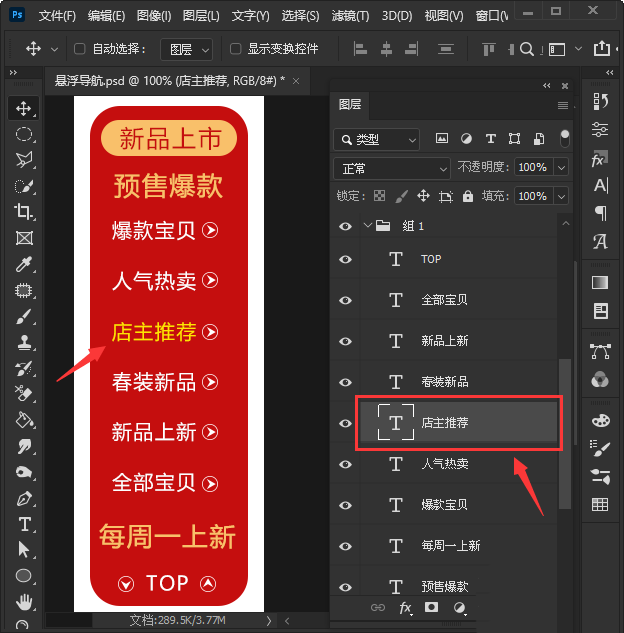This screenshot has width=624, height=633.
Task: Select the Paint Bucket tool
Action: tap(24, 420)
